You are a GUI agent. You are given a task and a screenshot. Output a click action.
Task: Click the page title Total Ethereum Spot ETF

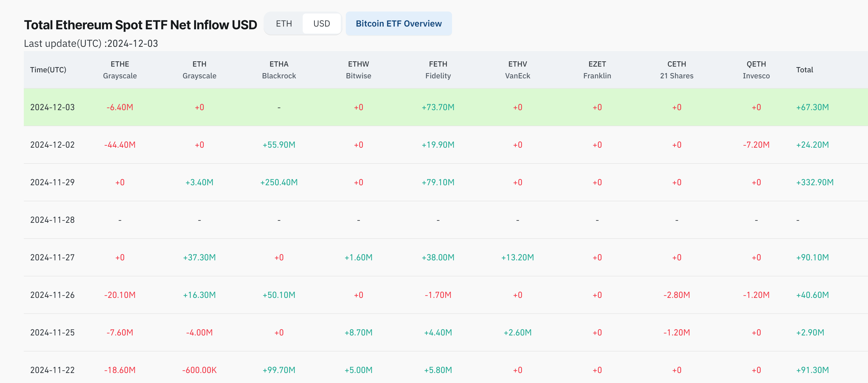tap(140, 25)
